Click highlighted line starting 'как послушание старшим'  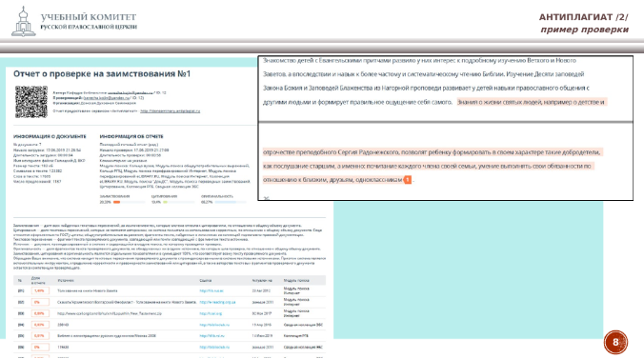pos(428,166)
